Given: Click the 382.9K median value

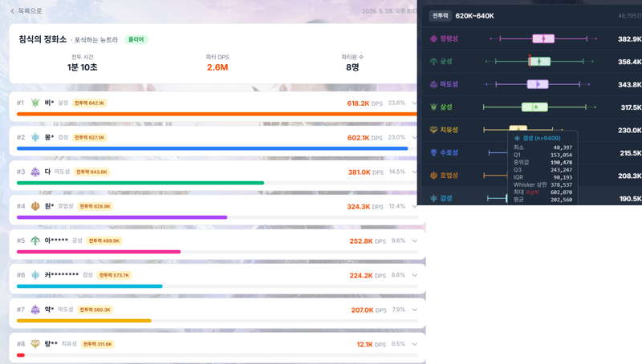Looking at the screenshot, I should tap(629, 38).
